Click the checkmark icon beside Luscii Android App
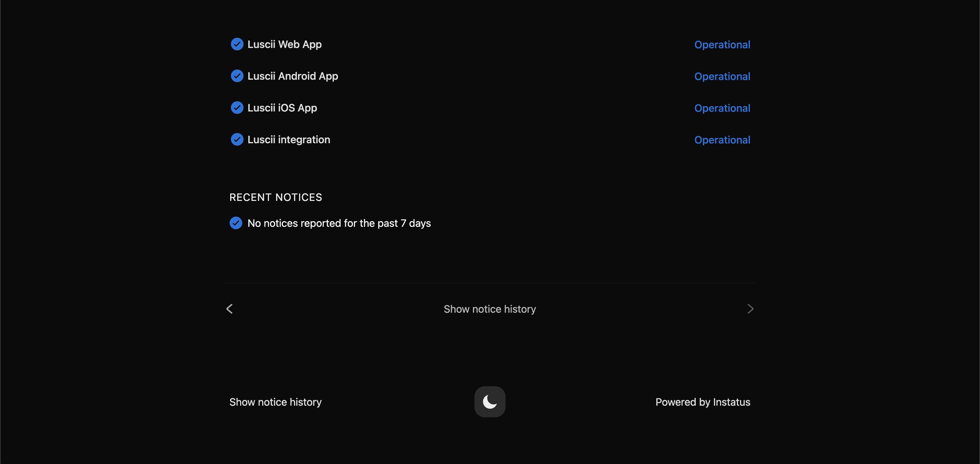 237,76
